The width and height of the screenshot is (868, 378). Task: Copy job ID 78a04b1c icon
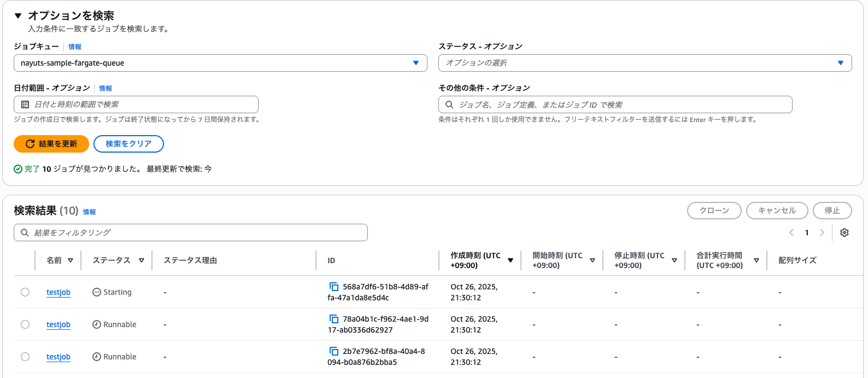pyautogui.click(x=334, y=319)
